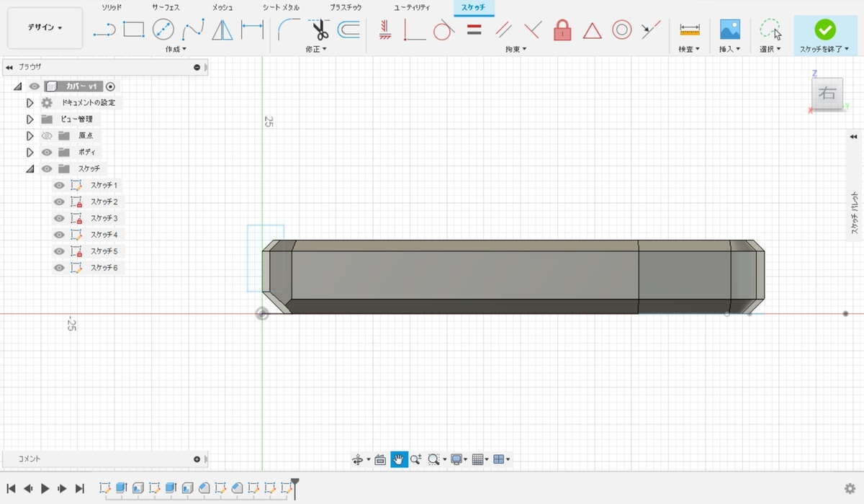Switch to the サーフェス tab
Viewport: 864px width, 504px height.
[x=166, y=7]
